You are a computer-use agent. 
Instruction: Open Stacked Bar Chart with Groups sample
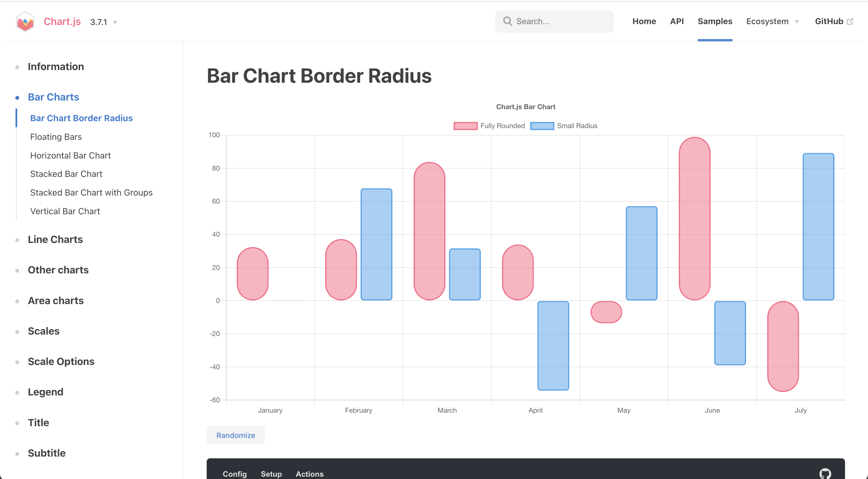coord(91,192)
